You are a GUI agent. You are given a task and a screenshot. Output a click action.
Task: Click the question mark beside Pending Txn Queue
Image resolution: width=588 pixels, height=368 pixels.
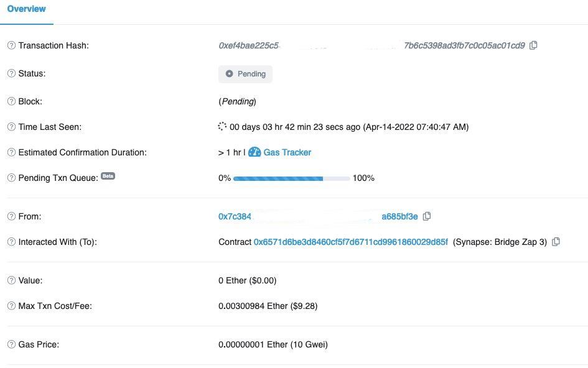[11, 178]
